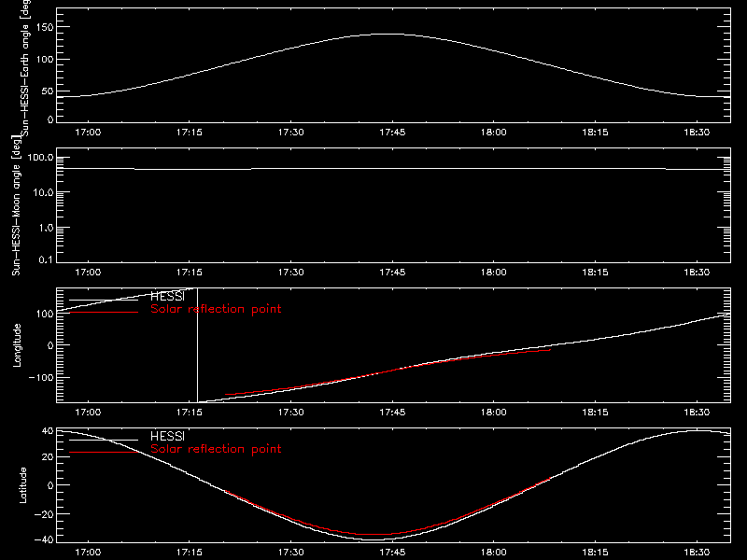Click 18:00 time label under Moon angle plot
The image size is (747, 560).
494,272
